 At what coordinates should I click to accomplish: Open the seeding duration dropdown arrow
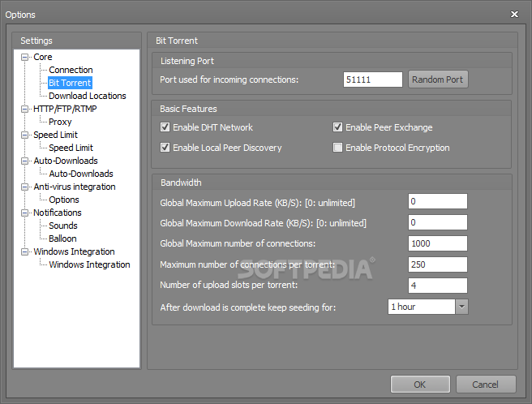(461, 307)
